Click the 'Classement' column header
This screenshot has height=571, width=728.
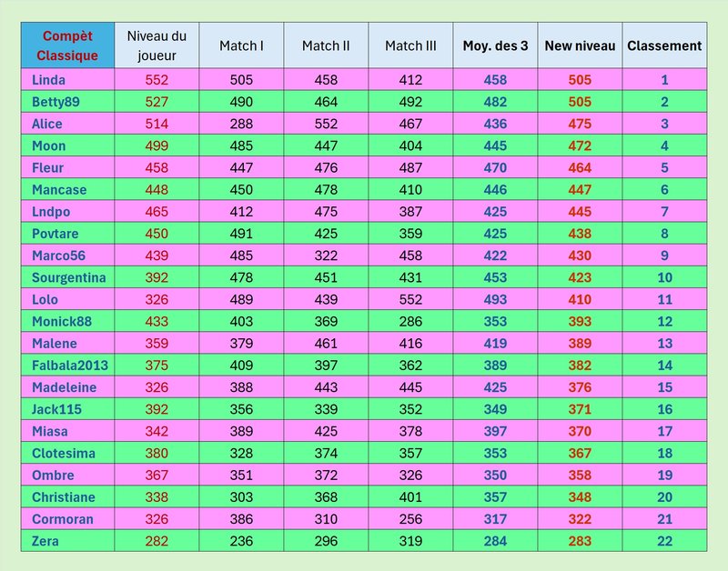coord(664,45)
